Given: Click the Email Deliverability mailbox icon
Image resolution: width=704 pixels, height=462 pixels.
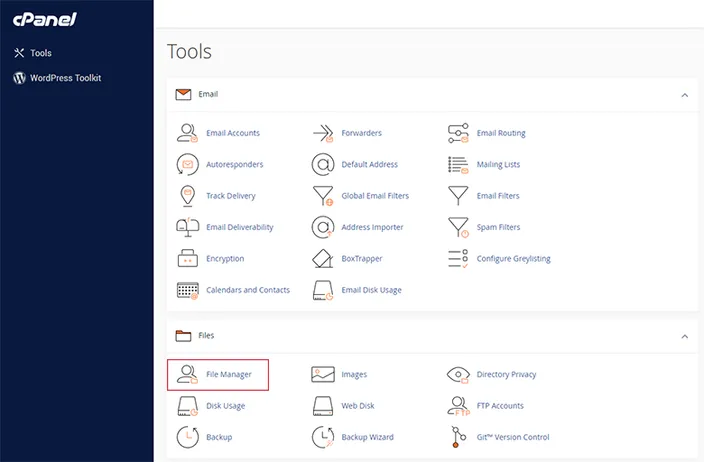Looking at the screenshot, I should (188, 227).
